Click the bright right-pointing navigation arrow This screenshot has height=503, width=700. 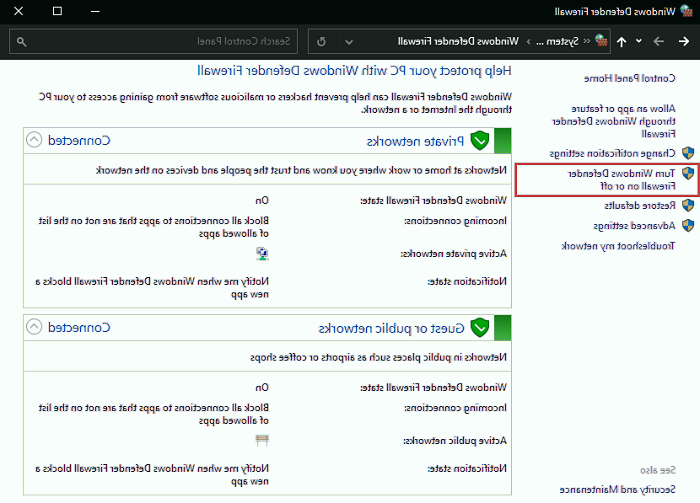coord(683,42)
